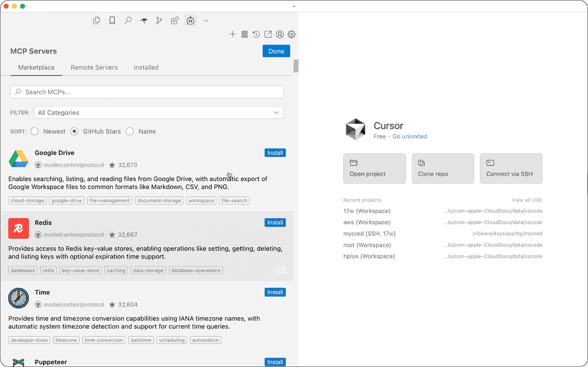Install the Time MCP server

pyautogui.click(x=275, y=292)
